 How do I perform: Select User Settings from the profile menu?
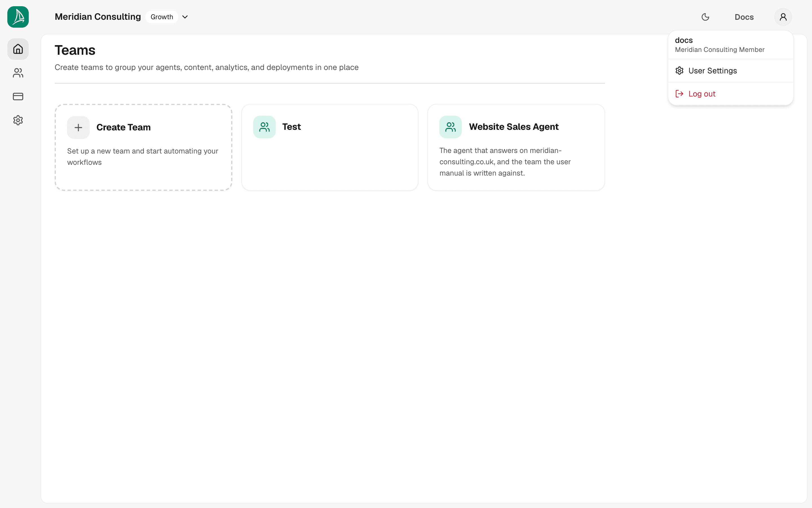731,71
